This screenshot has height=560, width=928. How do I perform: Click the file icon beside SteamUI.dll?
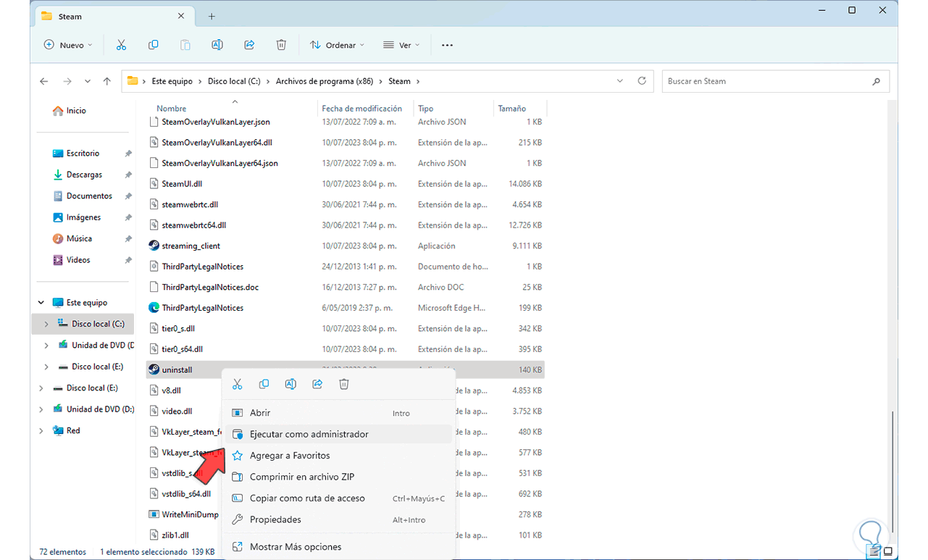[x=154, y=184]
